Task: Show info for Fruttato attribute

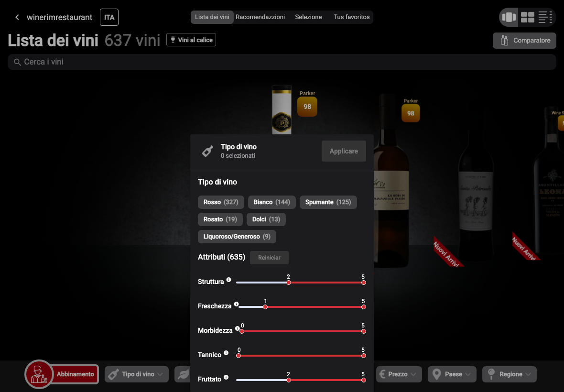Action: pos(226,377)
